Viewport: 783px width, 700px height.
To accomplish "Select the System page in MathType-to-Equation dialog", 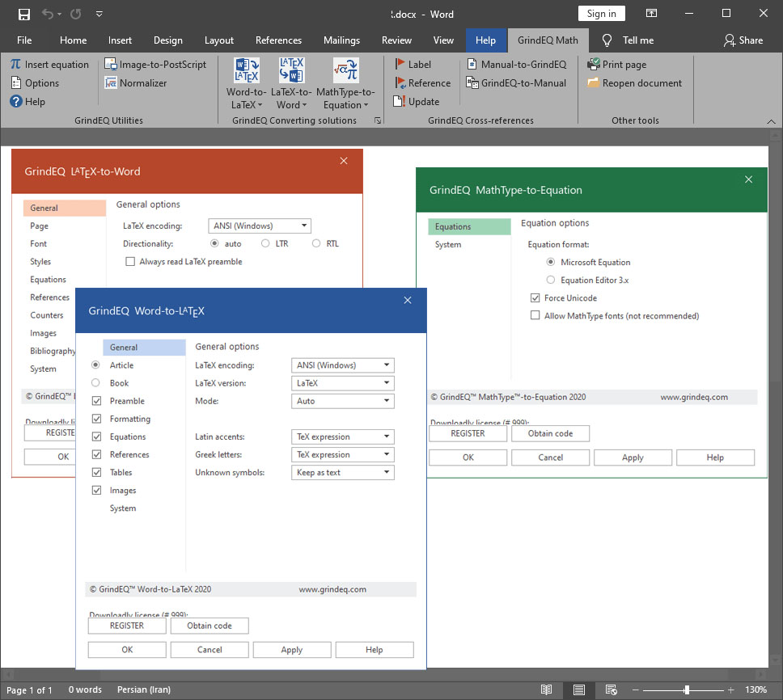I will click(x=447, y=244).
